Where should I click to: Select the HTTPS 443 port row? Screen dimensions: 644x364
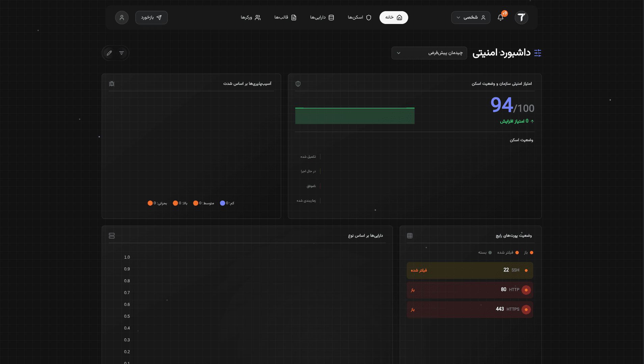pyautogui.click(x=470, y=310)
